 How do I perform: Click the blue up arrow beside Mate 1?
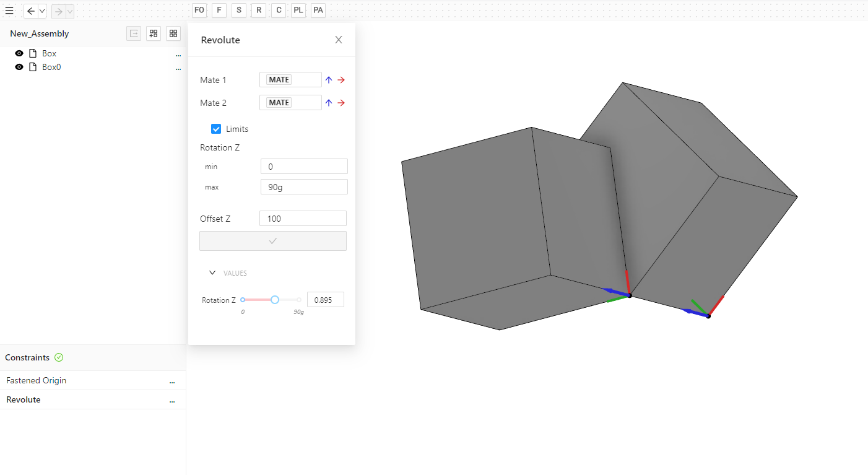(x=329, y=80)
